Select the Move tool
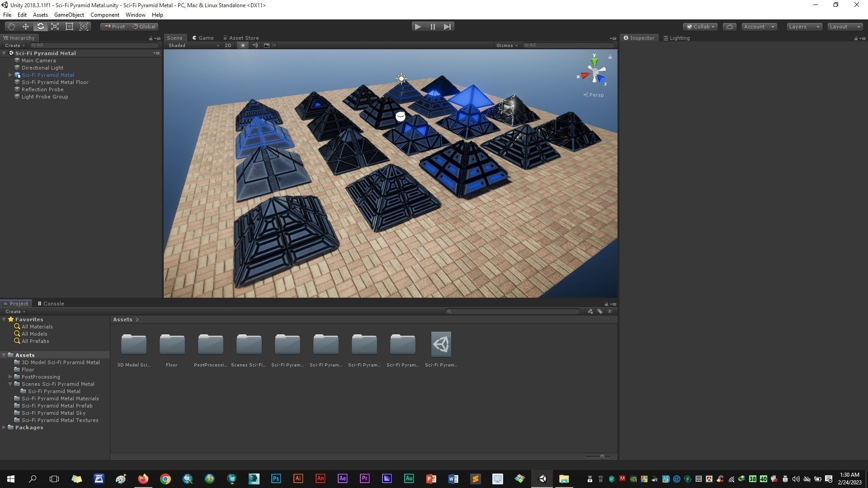Image resolution: width=868 pixels, height=488 pixels. click(x=26, y=27)
